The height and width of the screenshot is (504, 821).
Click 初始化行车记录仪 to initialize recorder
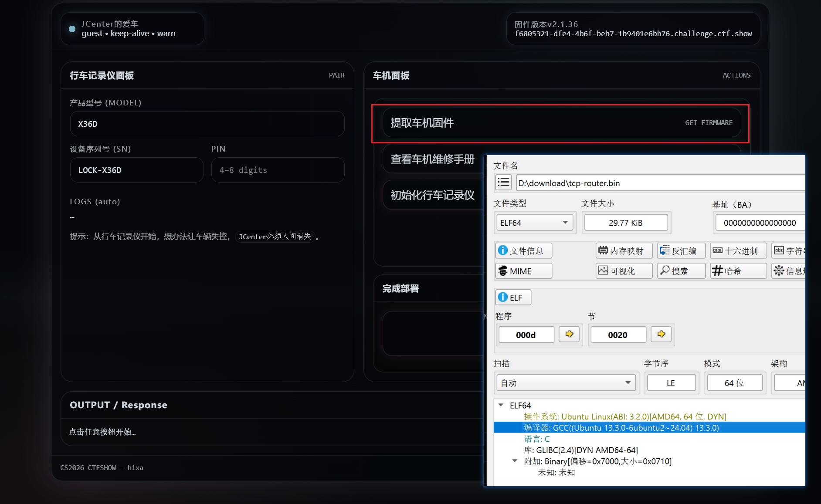pyautogui.click(x=432, y=195)
